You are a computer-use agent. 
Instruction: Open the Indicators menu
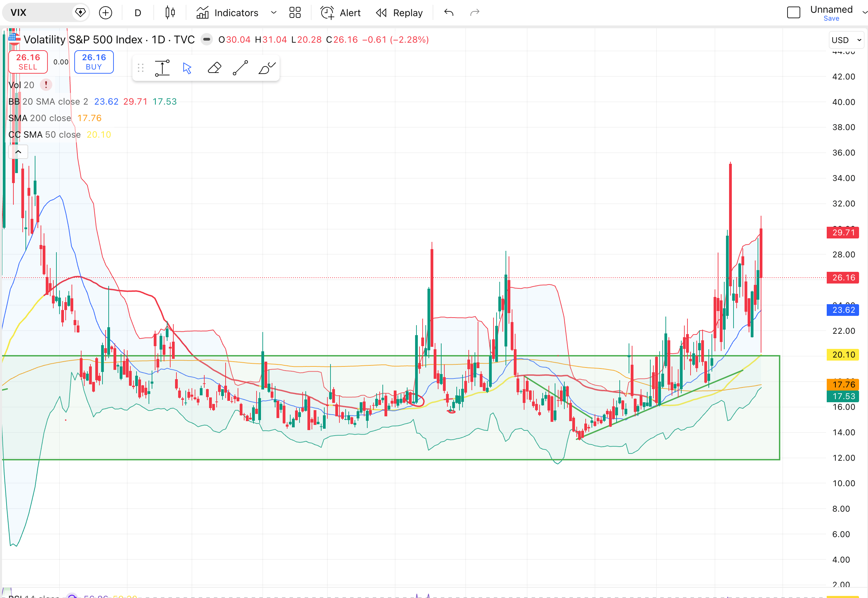coord(227,13)
